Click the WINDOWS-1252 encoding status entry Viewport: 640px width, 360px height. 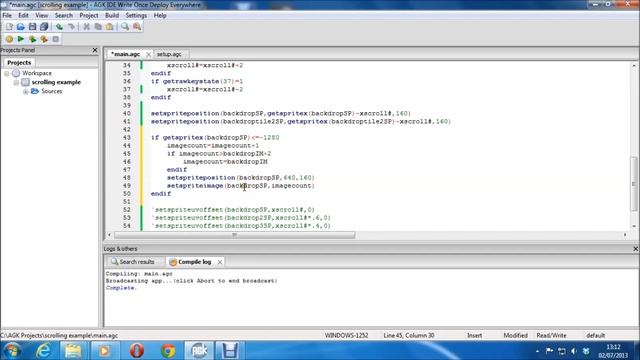347,336
